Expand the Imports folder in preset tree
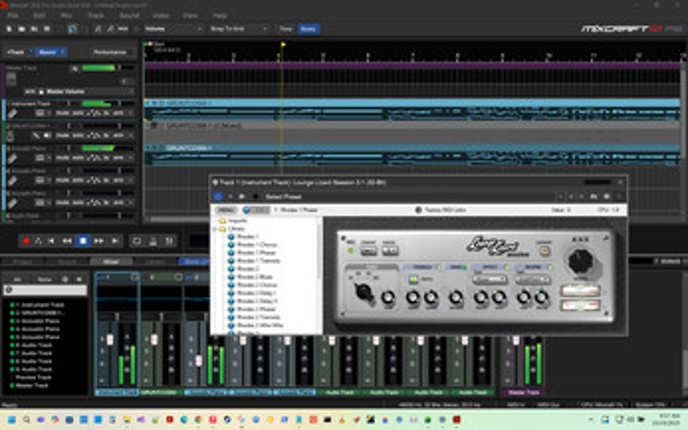 pyautogui.click(x=222, y=222)
